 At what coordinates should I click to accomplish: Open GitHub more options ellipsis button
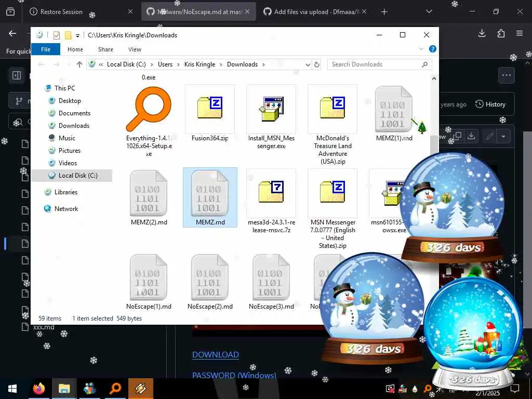click(x=506, y=75)
